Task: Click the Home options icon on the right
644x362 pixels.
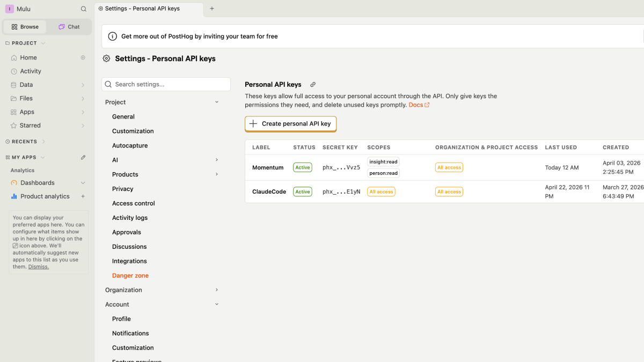Action: [83, 57]
